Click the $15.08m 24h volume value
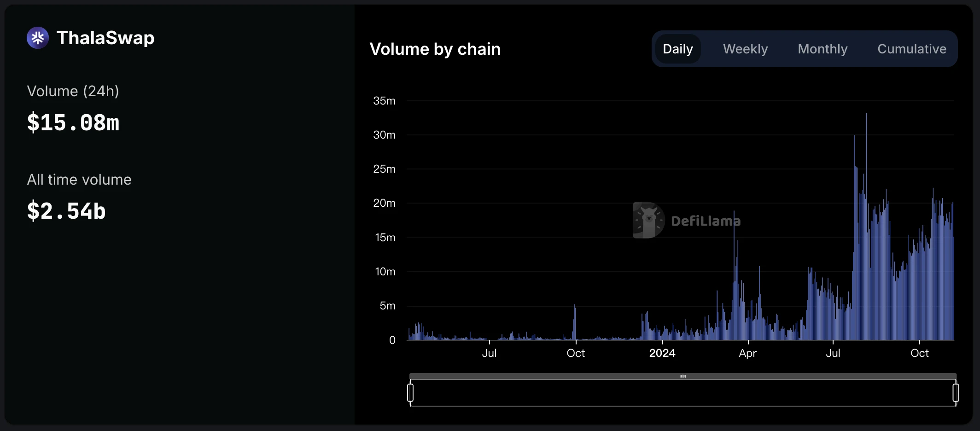Image resolution: width=980 pixels, height=431 pixels. pyautogui.click(x=73, y=123)
